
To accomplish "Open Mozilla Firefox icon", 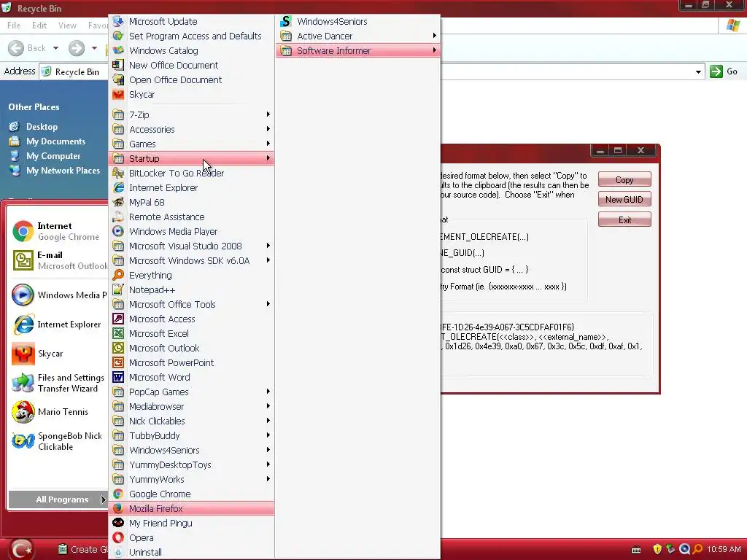I will coord(118,508).
